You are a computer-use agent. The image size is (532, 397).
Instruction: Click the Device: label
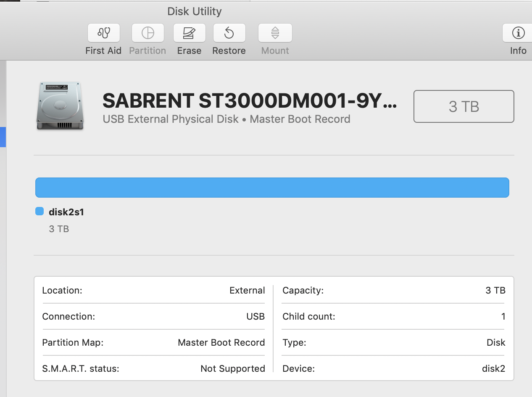coord(298,368)
